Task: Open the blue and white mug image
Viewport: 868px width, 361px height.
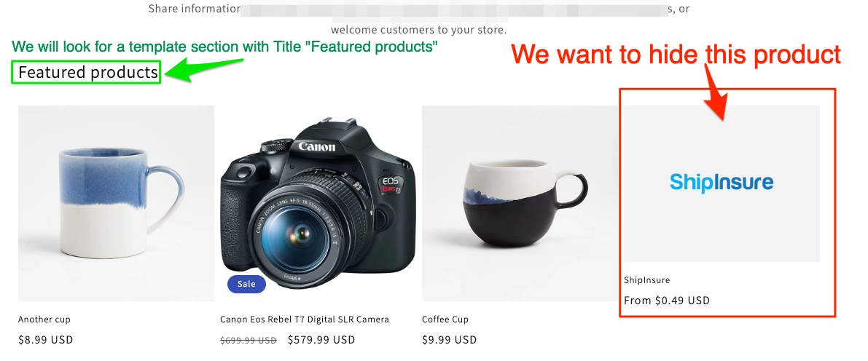Action: point(117,204)
